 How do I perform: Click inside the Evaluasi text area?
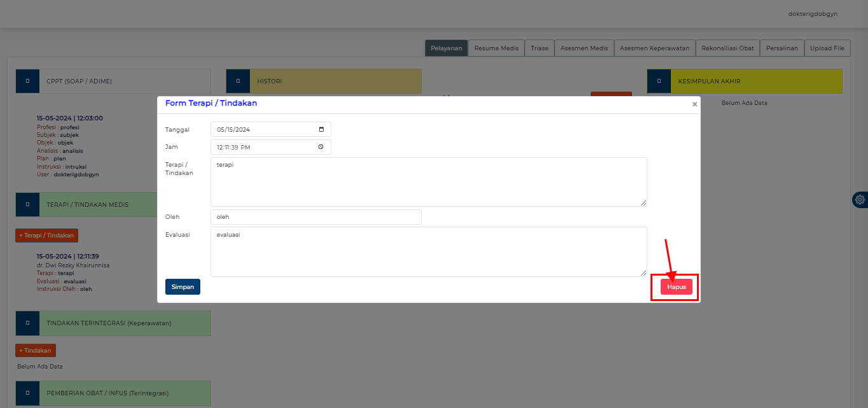coord(428,251)
